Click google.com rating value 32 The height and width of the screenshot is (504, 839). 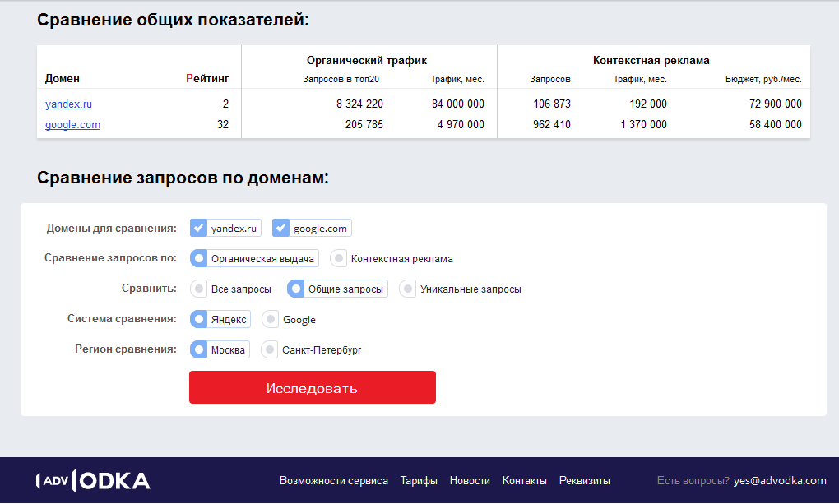[x=223, y=125]
